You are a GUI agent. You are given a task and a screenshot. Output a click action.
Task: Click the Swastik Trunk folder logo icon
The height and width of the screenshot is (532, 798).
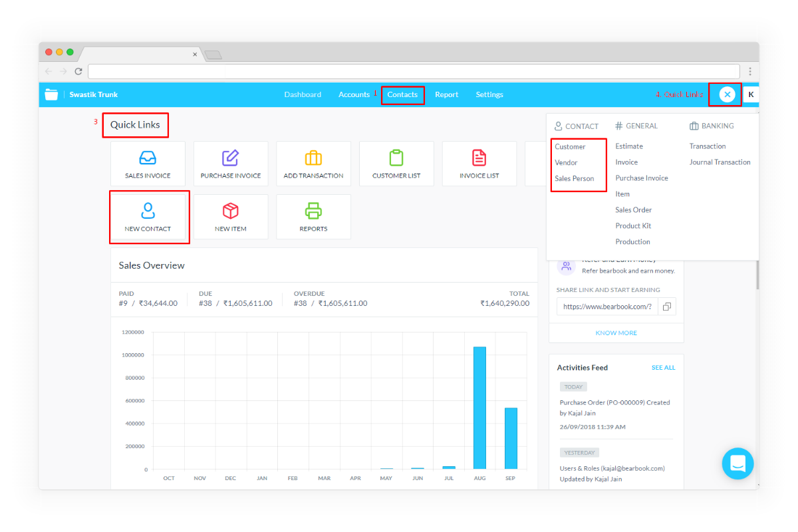[51, 94]
